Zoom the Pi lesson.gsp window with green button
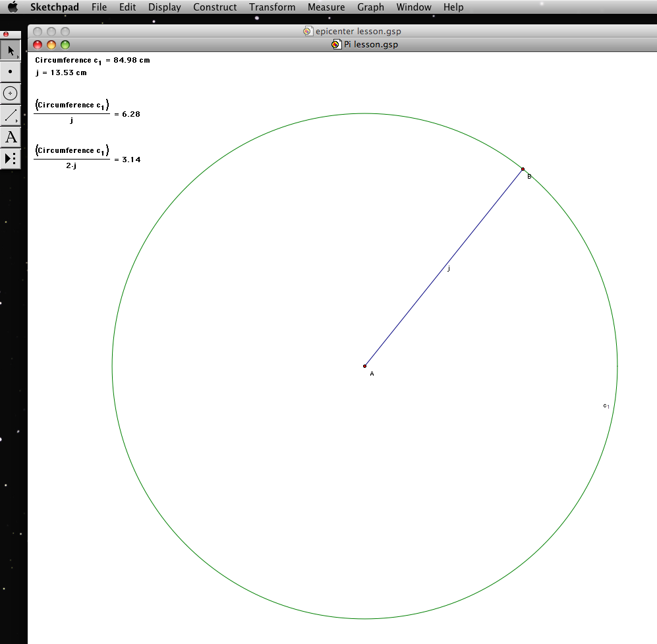Screen dimensions: 657x644 65,45
